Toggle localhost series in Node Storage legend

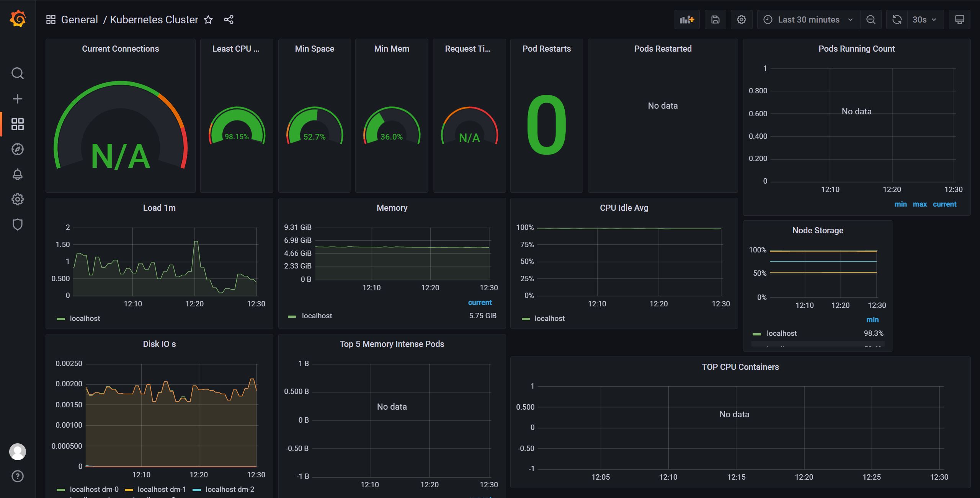781,333
